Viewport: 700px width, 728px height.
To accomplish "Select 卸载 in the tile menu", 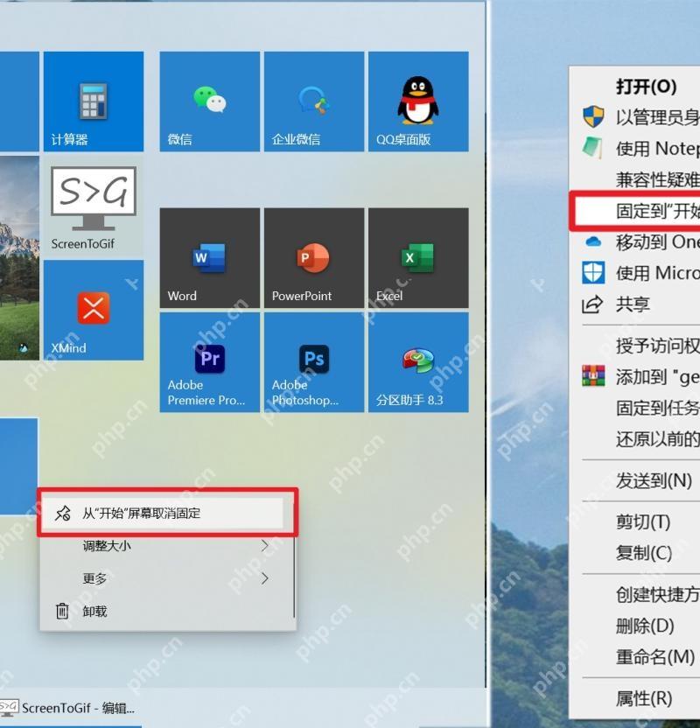I will [167, 611].
